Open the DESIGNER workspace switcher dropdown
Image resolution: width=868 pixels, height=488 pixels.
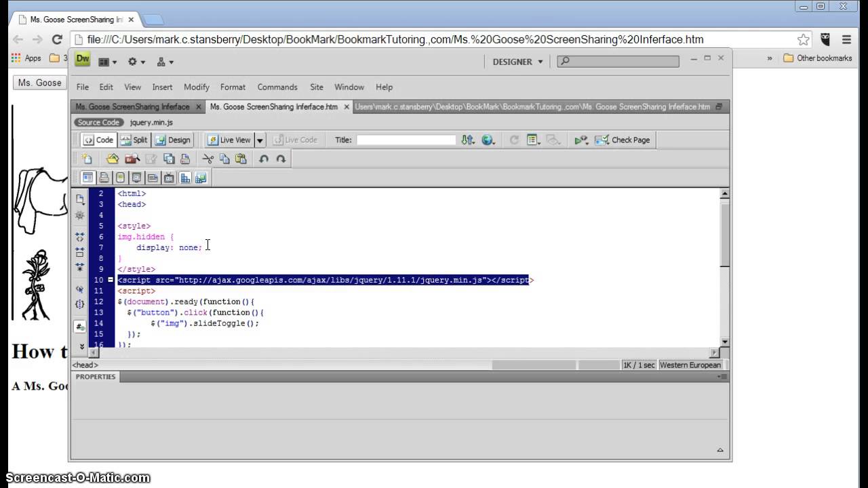click(x=518, y=62)
